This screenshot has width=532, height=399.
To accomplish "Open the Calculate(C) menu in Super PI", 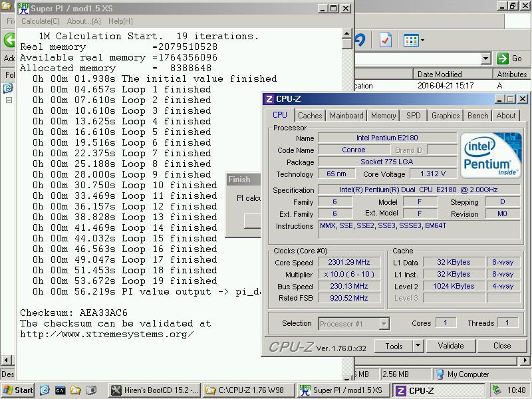I will pyautogui.click(x=41, y=21).
